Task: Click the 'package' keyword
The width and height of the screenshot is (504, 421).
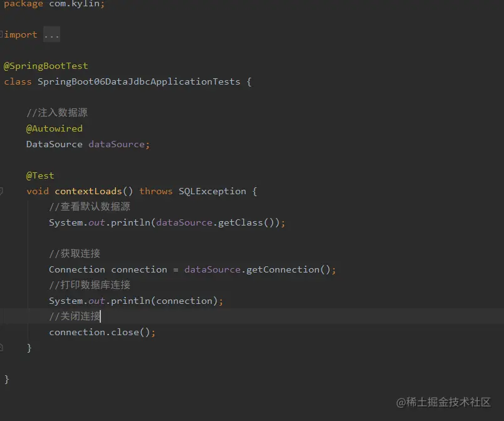Action: [x=23, y=4]
